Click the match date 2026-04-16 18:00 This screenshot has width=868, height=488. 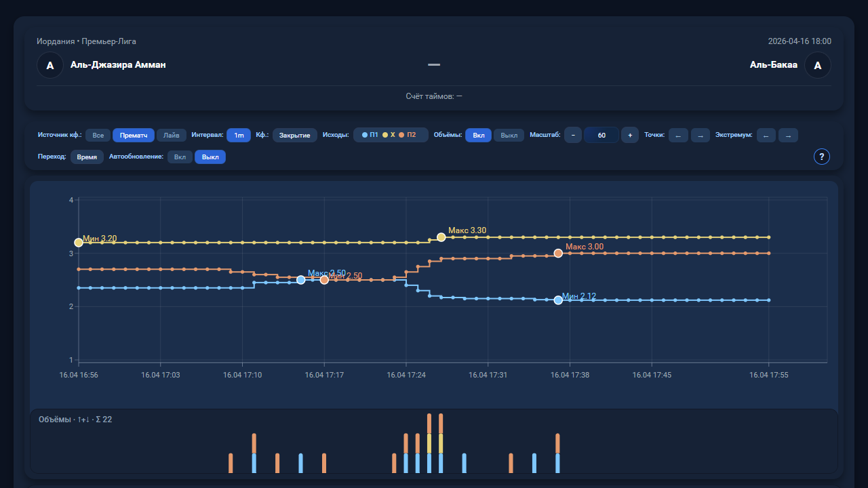(x=800, y=41)
